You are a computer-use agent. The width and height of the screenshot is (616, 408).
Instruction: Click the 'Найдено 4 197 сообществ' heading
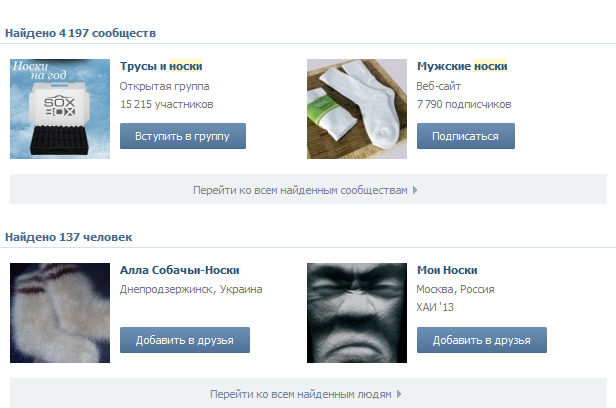point(81,33)
